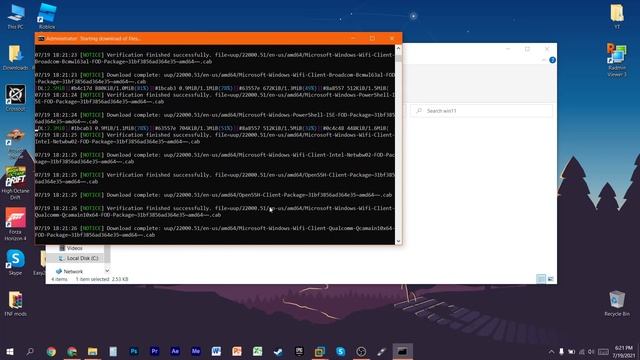Open PowerPoint from the taskbar
This screenshot has height=360, width=640.
click(x=237, y=351)
